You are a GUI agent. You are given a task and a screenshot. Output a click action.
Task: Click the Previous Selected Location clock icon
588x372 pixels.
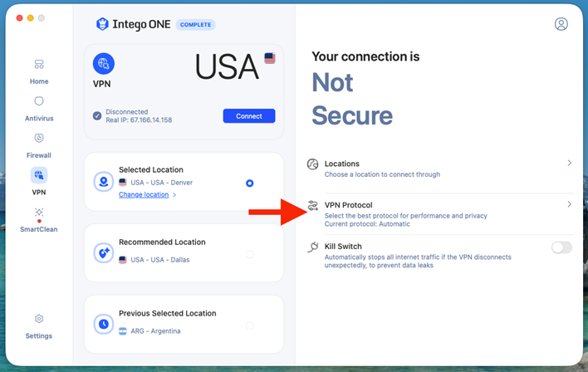coord(104,324)
